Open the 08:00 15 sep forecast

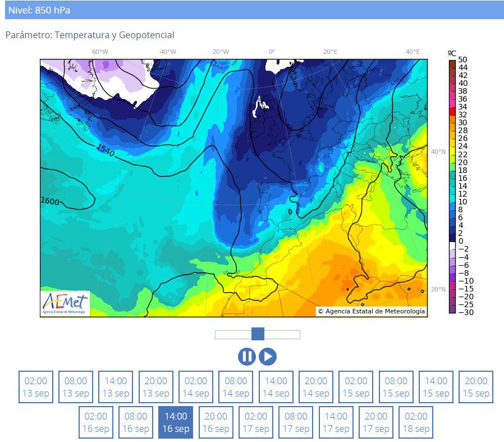(x=396, y=387)
